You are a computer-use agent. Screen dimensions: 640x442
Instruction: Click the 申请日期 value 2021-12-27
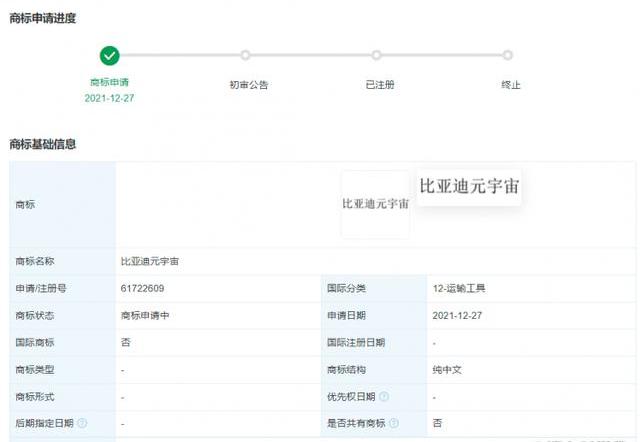[x=457, y=315]
